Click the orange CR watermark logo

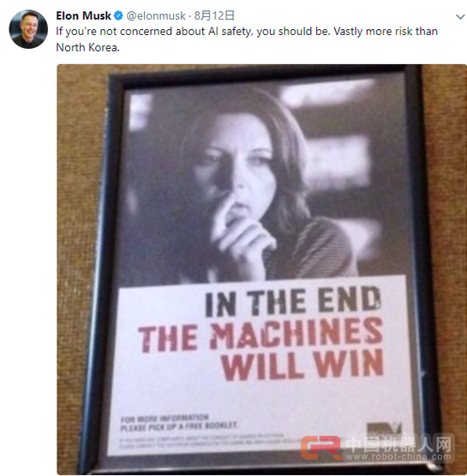(321, 448)
